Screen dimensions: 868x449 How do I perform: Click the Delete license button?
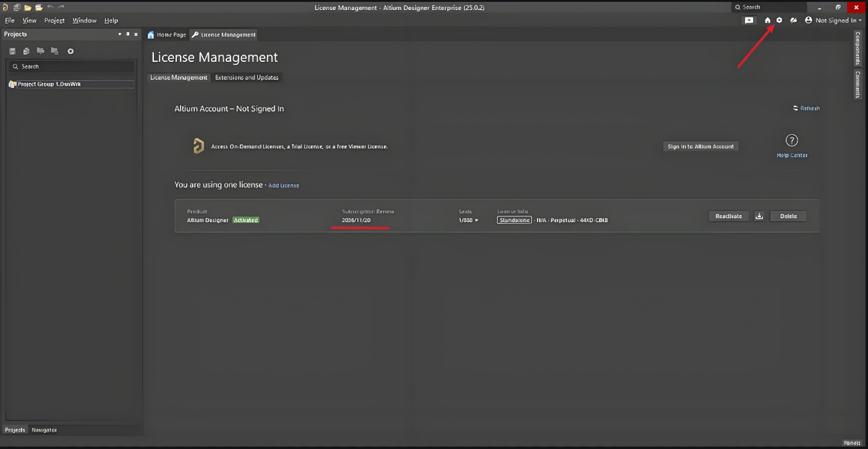click(x=788, y=216)
